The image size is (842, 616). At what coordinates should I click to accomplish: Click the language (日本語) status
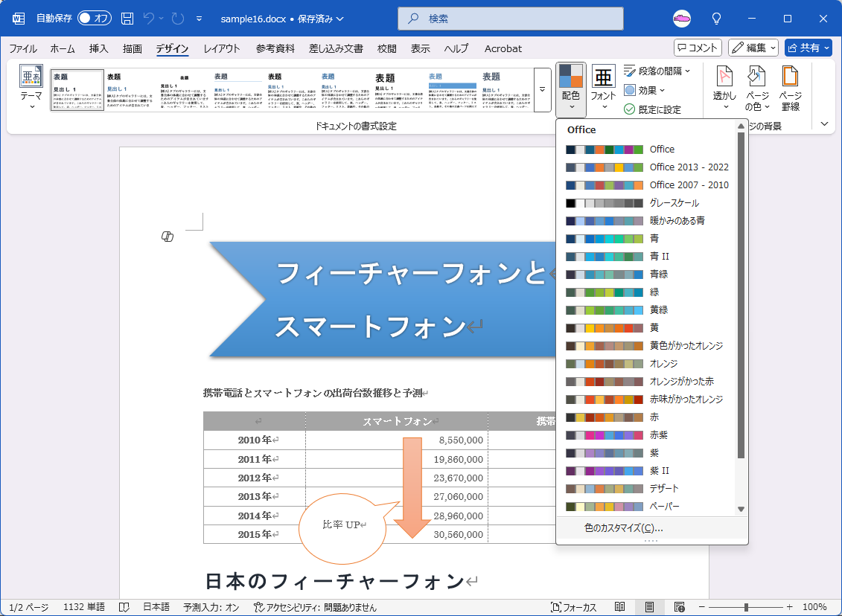(x=156, y=607)
